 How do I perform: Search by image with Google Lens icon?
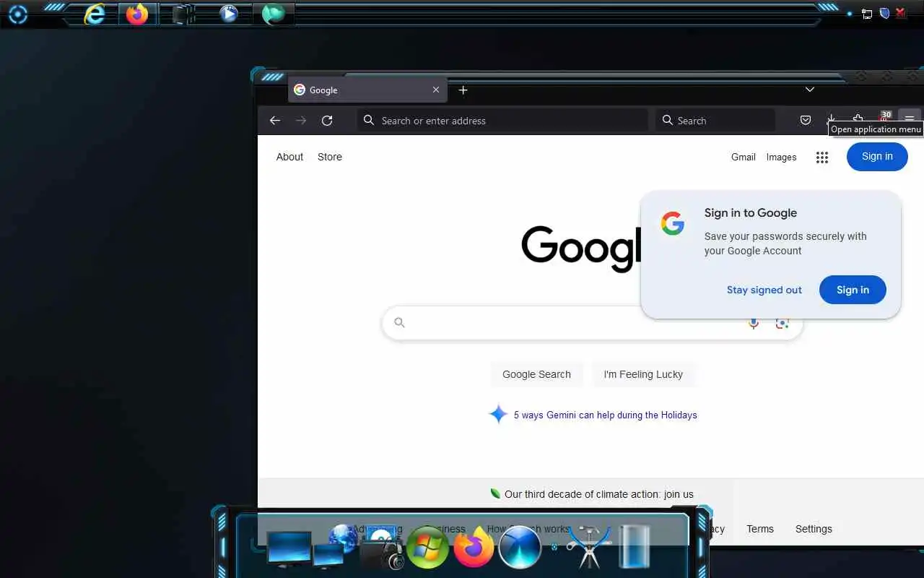click(782, 324)
